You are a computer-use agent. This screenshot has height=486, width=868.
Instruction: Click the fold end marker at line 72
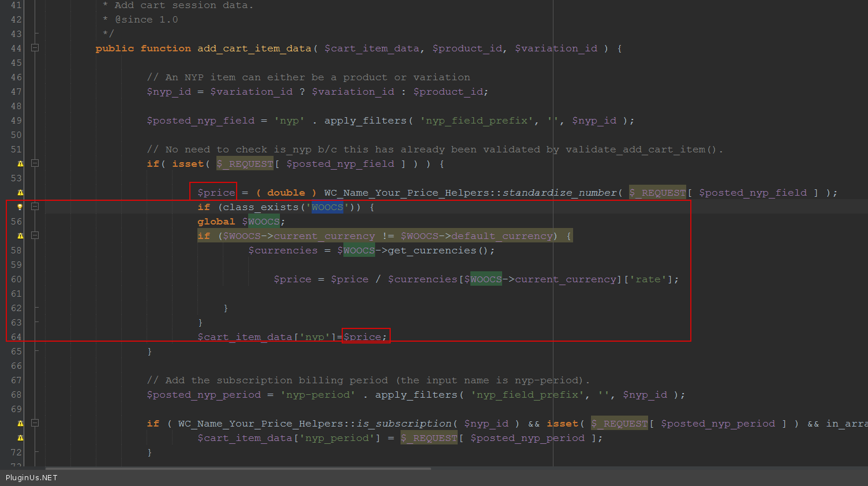(x=36, y=451)
